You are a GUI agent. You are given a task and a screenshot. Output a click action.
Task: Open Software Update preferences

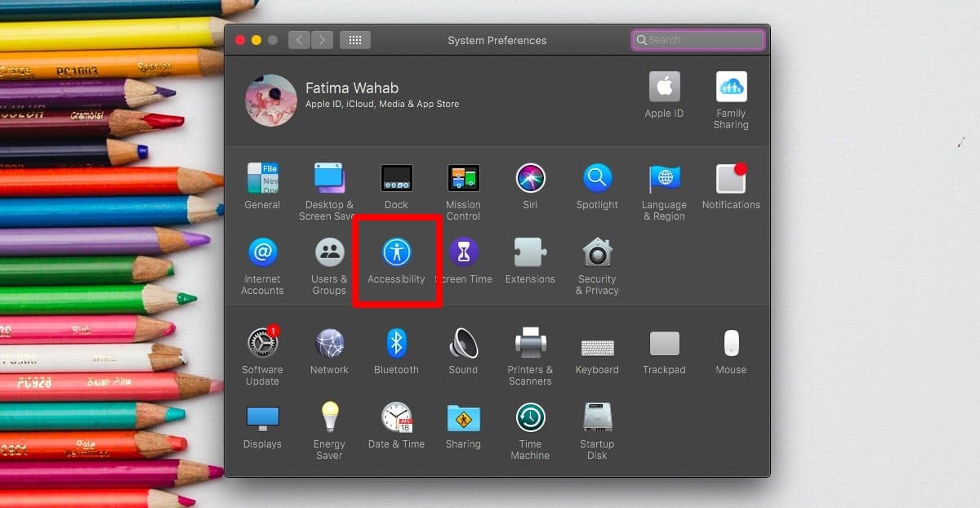(262, 343)
